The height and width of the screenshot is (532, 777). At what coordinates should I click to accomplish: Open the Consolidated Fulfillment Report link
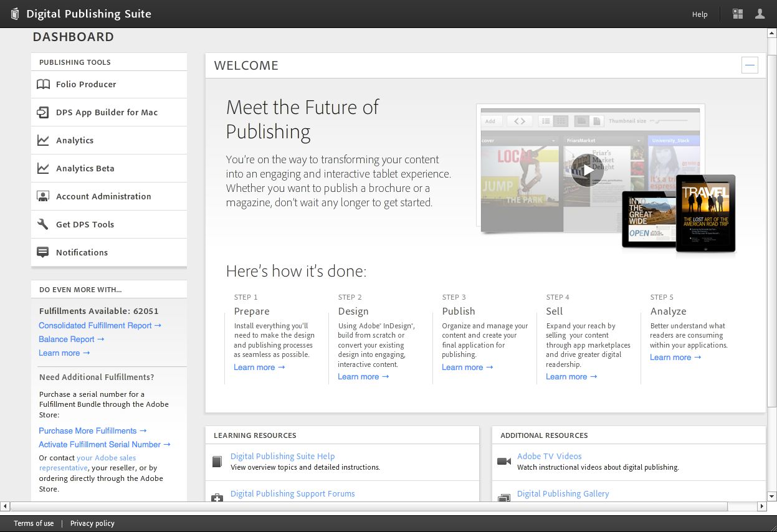point(100,325)
